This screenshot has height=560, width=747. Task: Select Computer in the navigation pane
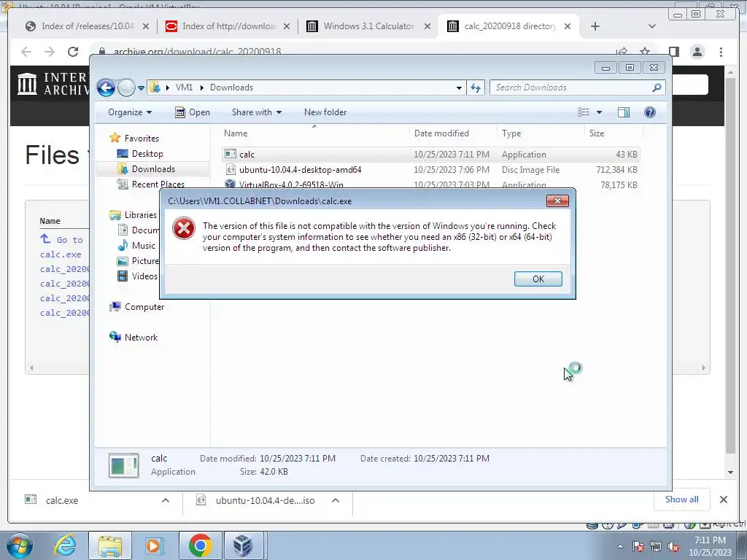point(144,307)
